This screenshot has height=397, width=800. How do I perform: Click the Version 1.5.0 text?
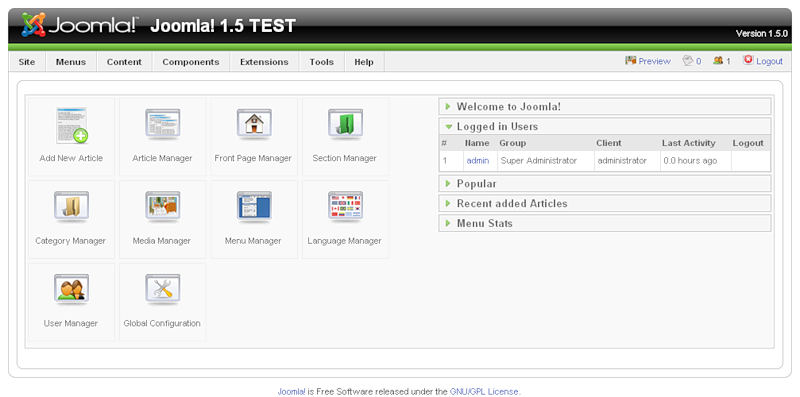(761, 34)
